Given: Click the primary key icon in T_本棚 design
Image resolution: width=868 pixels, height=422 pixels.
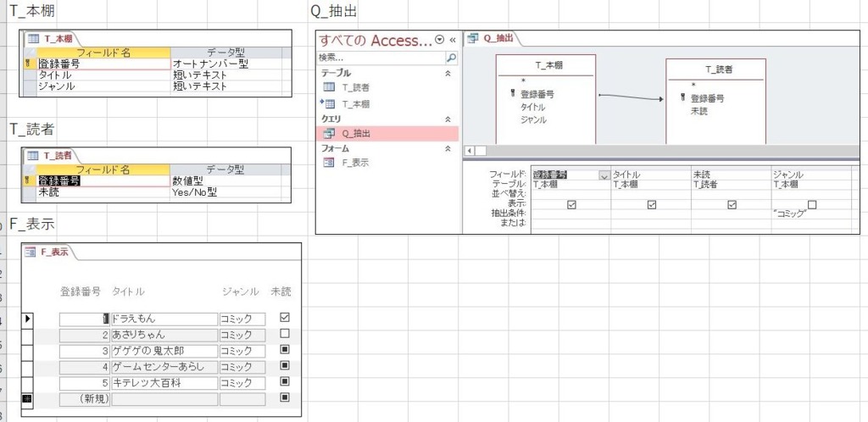Looking at the screenshot, I should (x=31, y=64).
